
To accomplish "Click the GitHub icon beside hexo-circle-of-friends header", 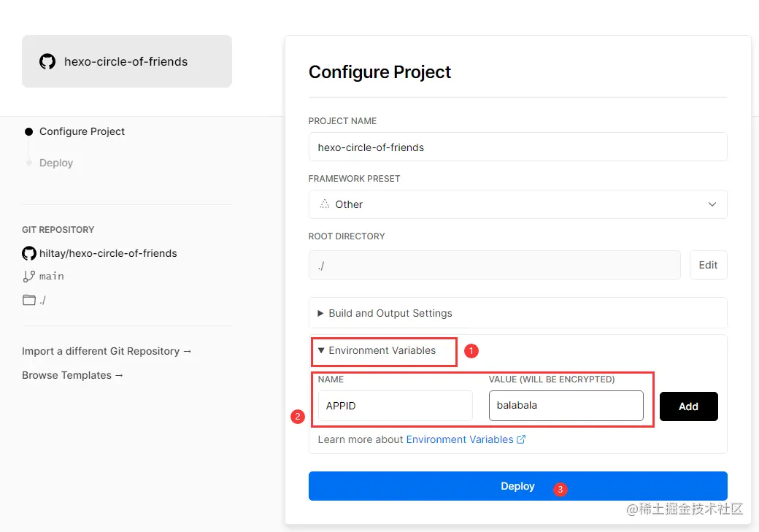I will (x=47, y=61).
